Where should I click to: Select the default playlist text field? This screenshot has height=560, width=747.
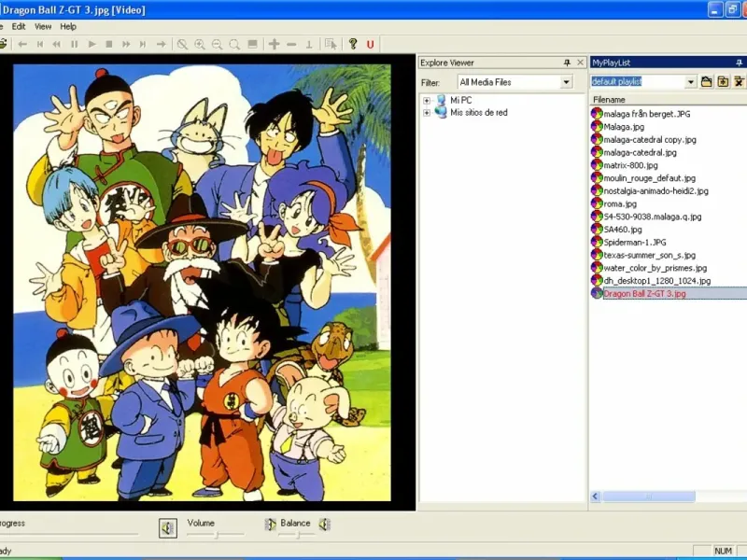point(639,82)
